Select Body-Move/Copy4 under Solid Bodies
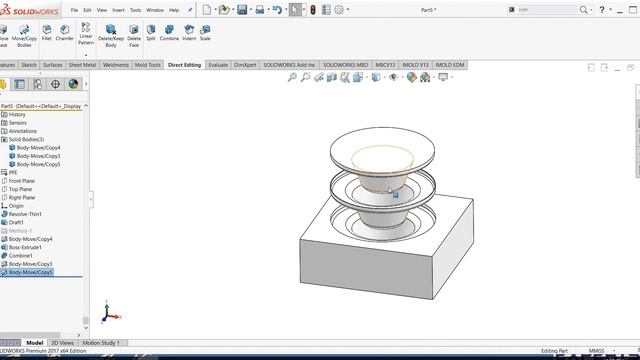Screen dimensions: 640x360 click(x=38, y=148)
